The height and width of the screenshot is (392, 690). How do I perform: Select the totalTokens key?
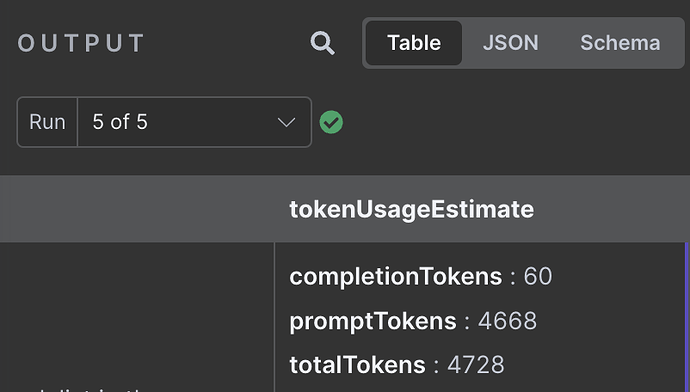pyautogui.click(x=357, y=365)
